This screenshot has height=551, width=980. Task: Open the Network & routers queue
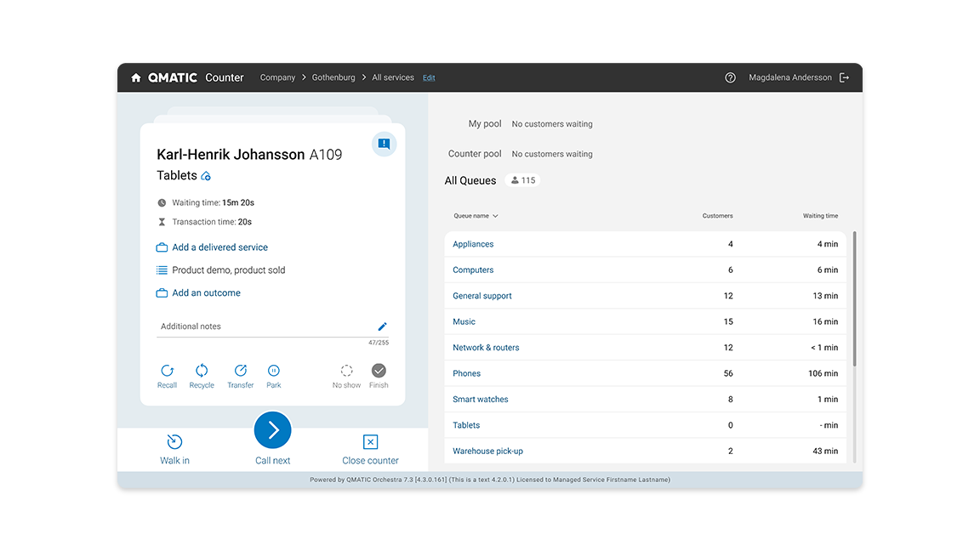coord(486,347)
